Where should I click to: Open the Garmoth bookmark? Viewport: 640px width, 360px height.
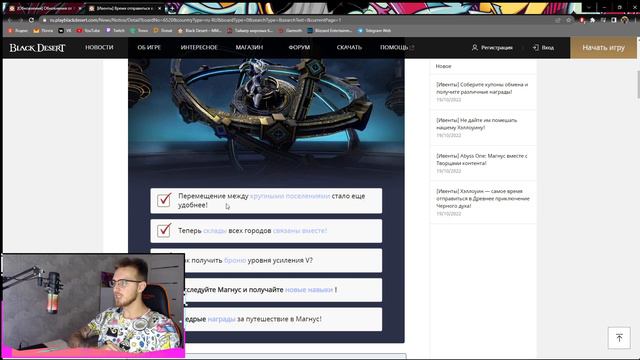[x=290, y=31]
